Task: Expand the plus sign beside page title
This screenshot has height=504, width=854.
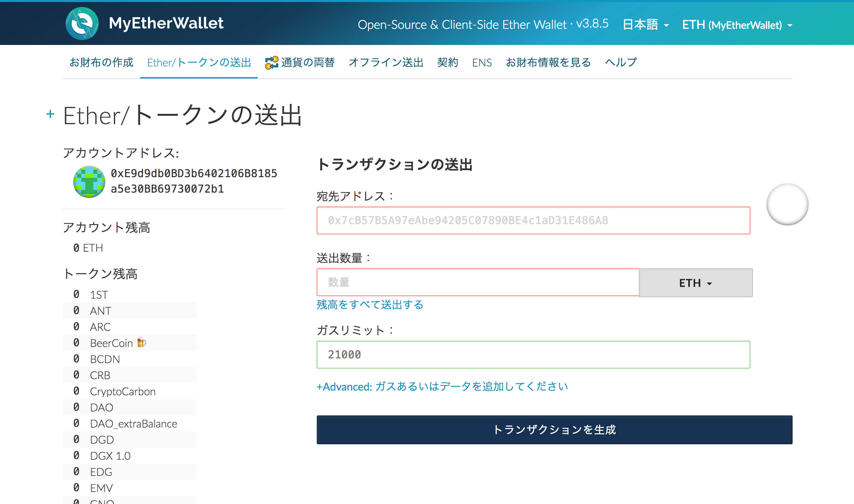Action: (x=50, y=114)
